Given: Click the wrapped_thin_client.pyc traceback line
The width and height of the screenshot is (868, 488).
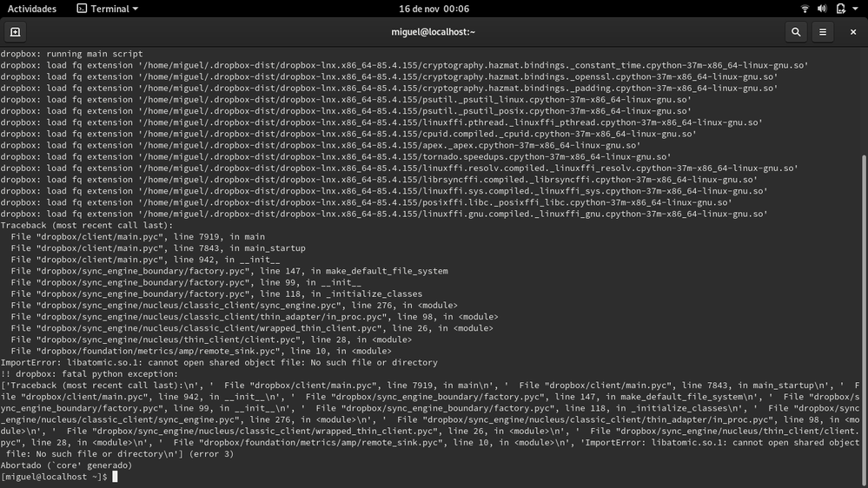Looking at the screenshot, I should 252,328.
